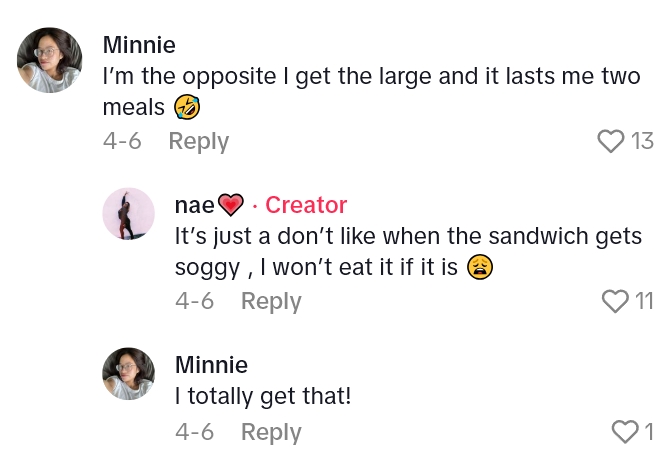The width and height of the screenshot is (666, 464).
Task: Click the red heart emoji beside nae's name
Action: [x=231, y=206]
